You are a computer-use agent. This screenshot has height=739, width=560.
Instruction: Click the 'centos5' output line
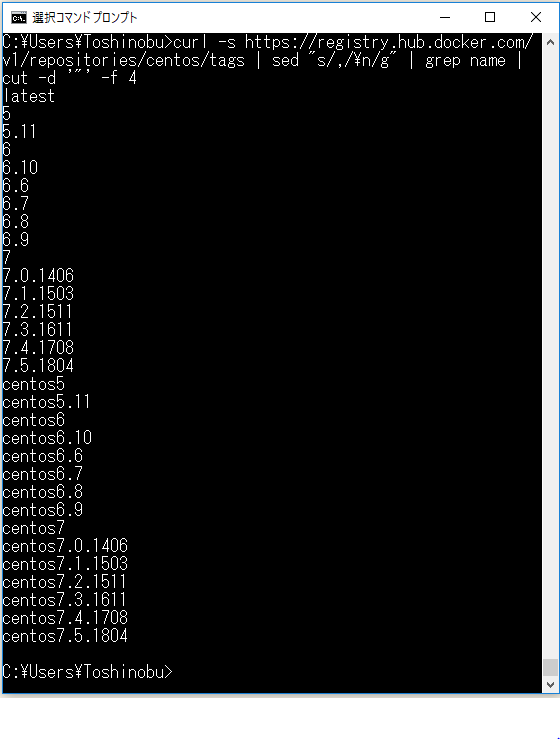[33, 384]
